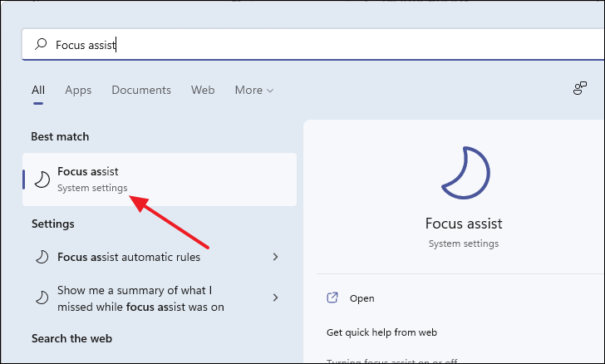Click moon icon beside Focus assist automatic rules
Viewport: 605px width, 364px height.
click(42, 257)
